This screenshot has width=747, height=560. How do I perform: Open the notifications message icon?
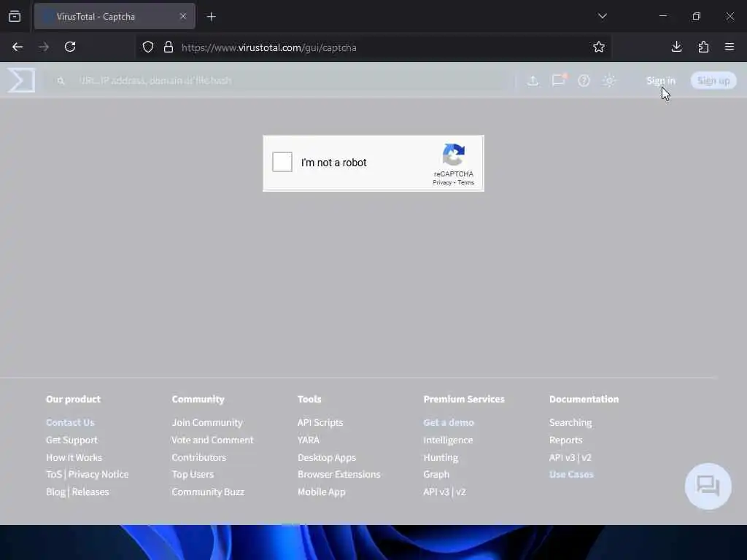(558, 80)
